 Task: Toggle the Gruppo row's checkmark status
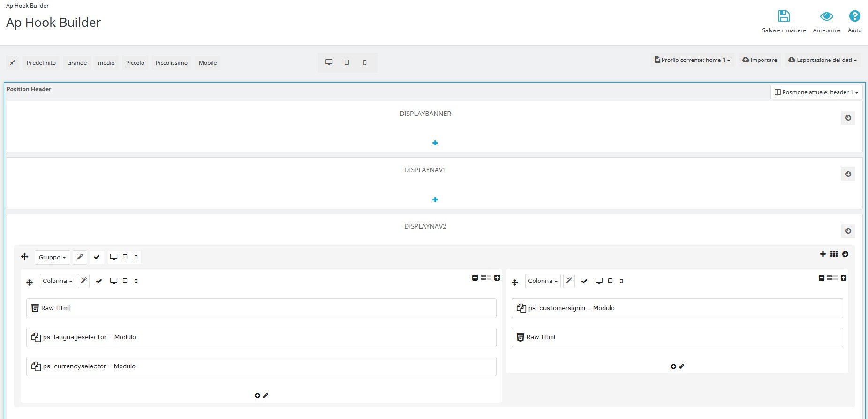97,257
